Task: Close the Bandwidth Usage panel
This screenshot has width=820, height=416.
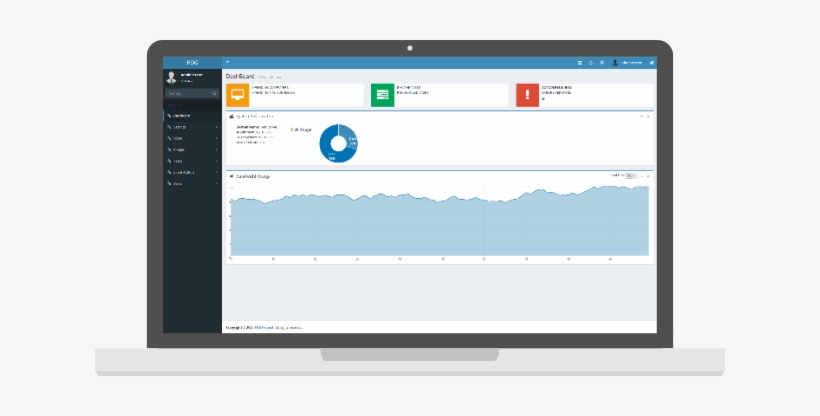Action: coord(648,176)
